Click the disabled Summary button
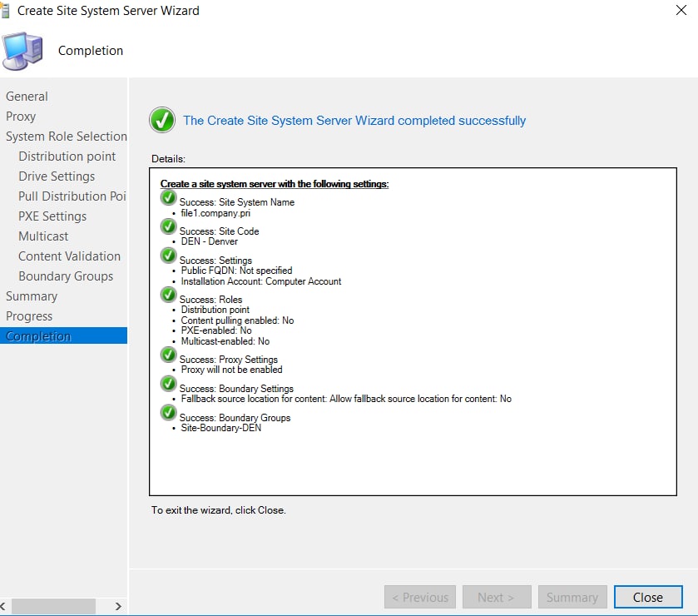Viewport: 698px width, 616px height. (572, 597)
